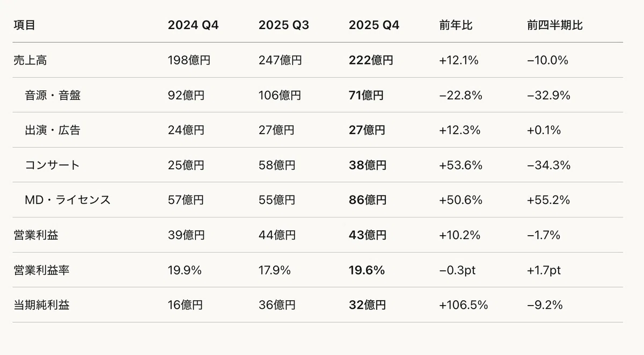Select the 2024 Q4 column header
This screenshot has width=644, height=355.
click(193, 25)
